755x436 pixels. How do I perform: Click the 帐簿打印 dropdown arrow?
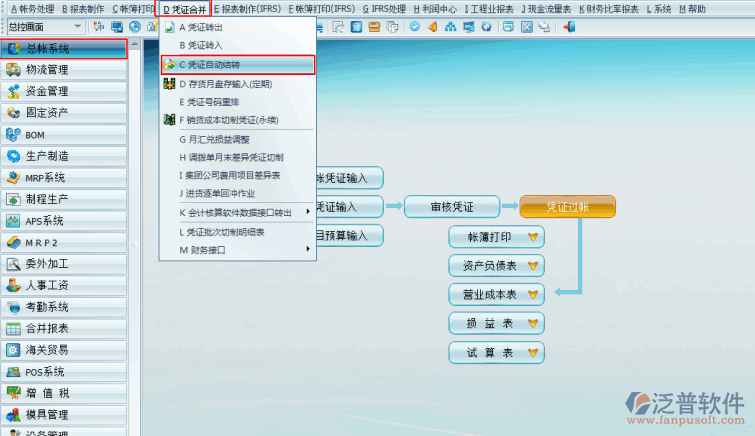click(533, 238)
